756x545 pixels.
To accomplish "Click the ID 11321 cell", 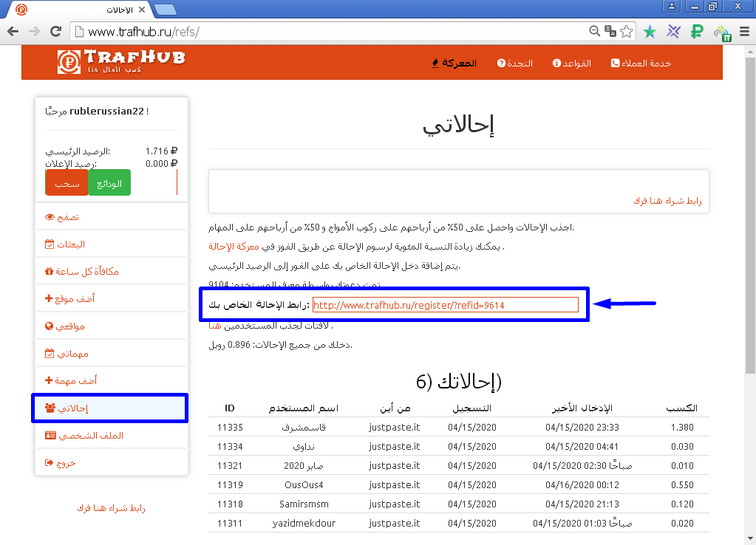I will point(230,466).
